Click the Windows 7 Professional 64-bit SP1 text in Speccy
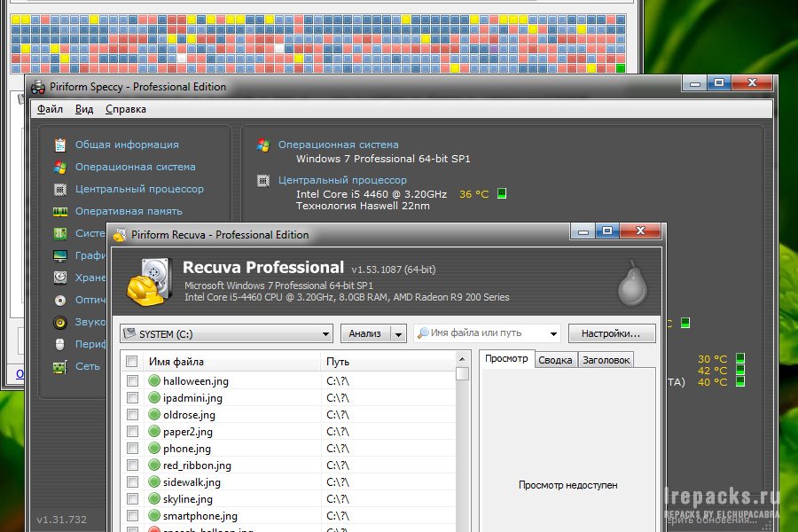798x532 pixels. pos(383,159)
